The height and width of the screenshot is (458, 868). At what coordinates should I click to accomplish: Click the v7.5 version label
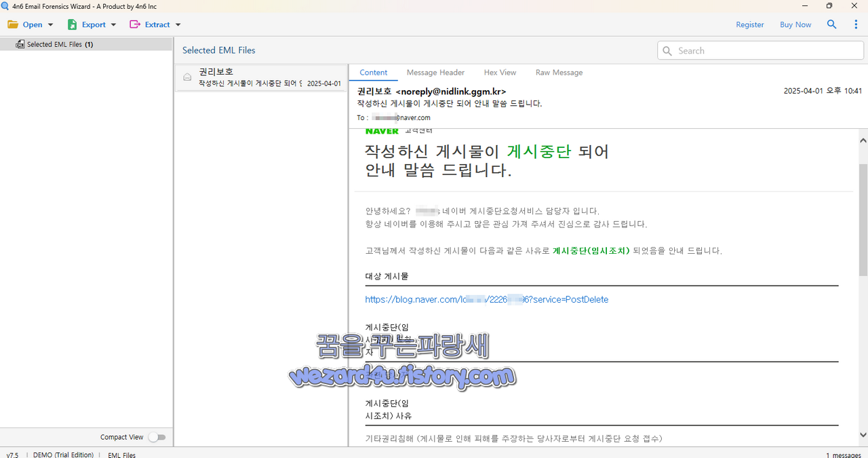pos(12,455)
